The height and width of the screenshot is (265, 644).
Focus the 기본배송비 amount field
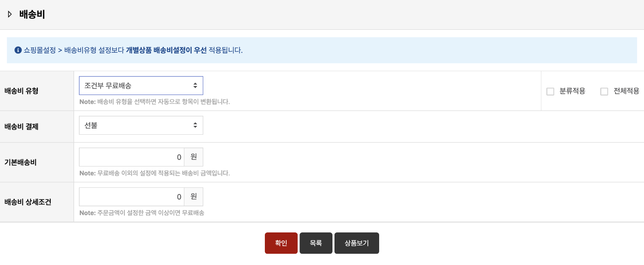coord(132,157)
